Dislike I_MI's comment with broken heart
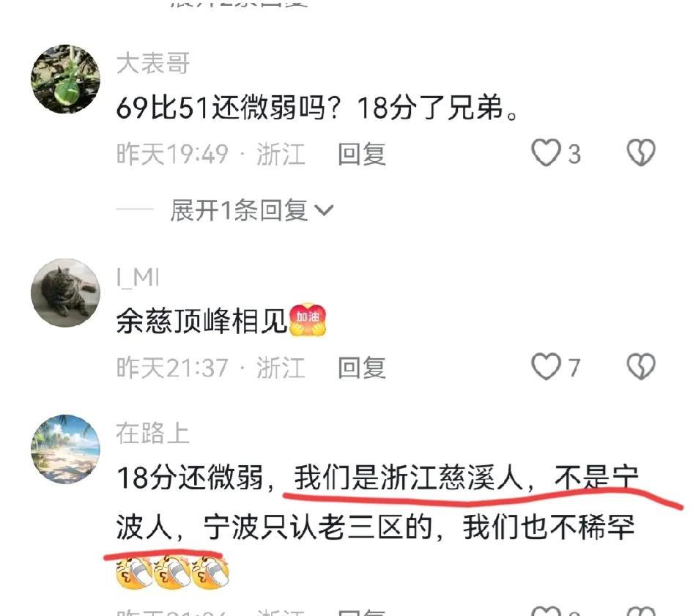693x616 pixels. [x=641, y=367]
